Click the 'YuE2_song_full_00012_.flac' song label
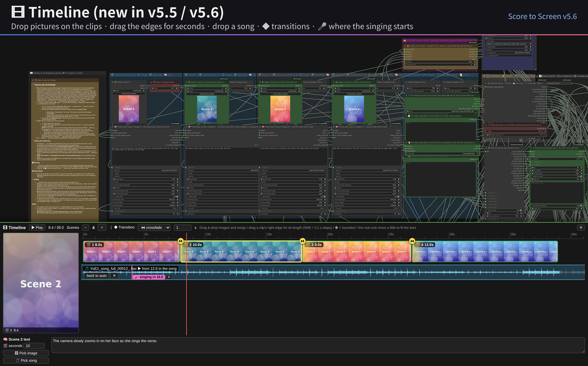The width and height of the screenshot is (588, 366). pos(113,268)
